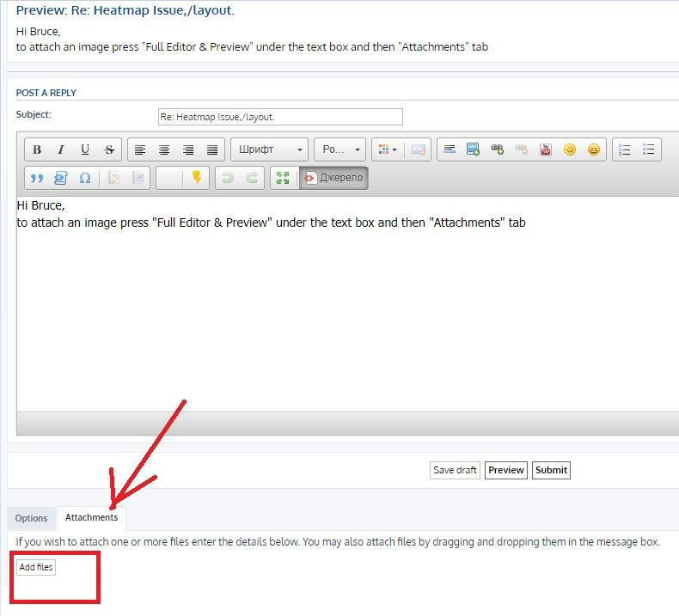Click the underline formatting button
Viewport: 679px width, 616px height.
(x=85, y=149)
